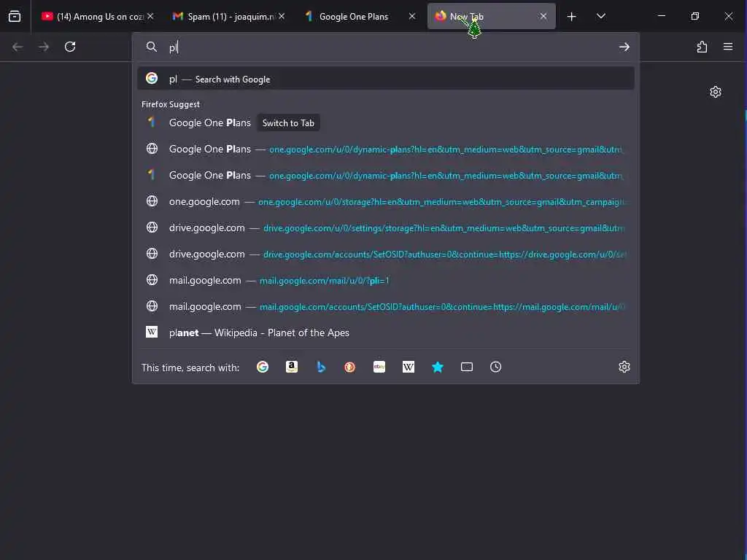Search this time with Amazon icon
Image resolution: width=747 pixels, height=560 pixels.
[292, 367]
